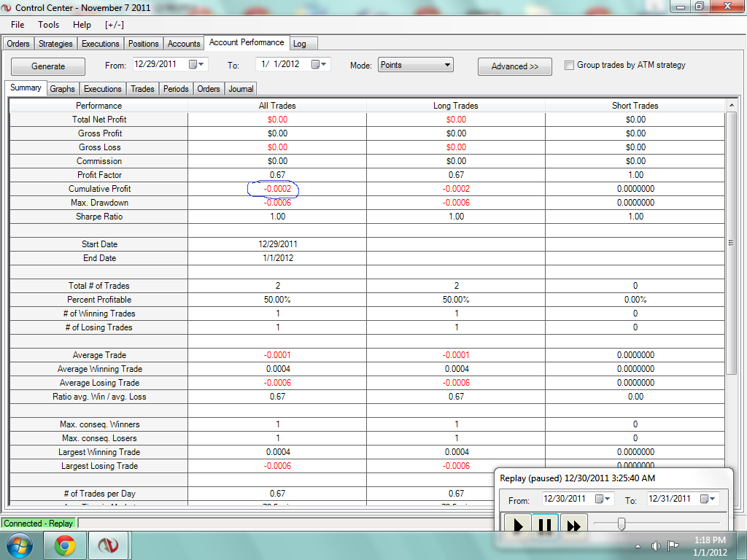This screenshot has height=560, width=747.
Task: Open the Graphs sub-tab
Action: click(63, 88)
